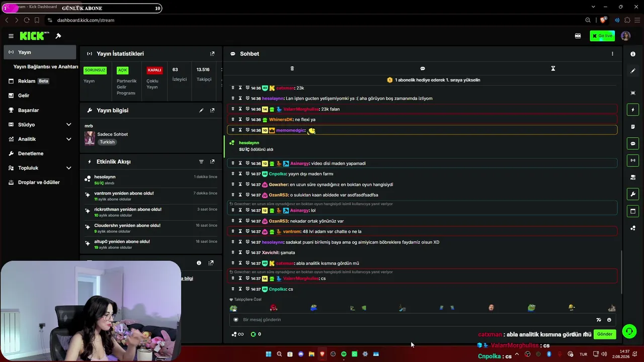
Task: Click the shield icon on Xavichil's message
Action: coord(247,252)
